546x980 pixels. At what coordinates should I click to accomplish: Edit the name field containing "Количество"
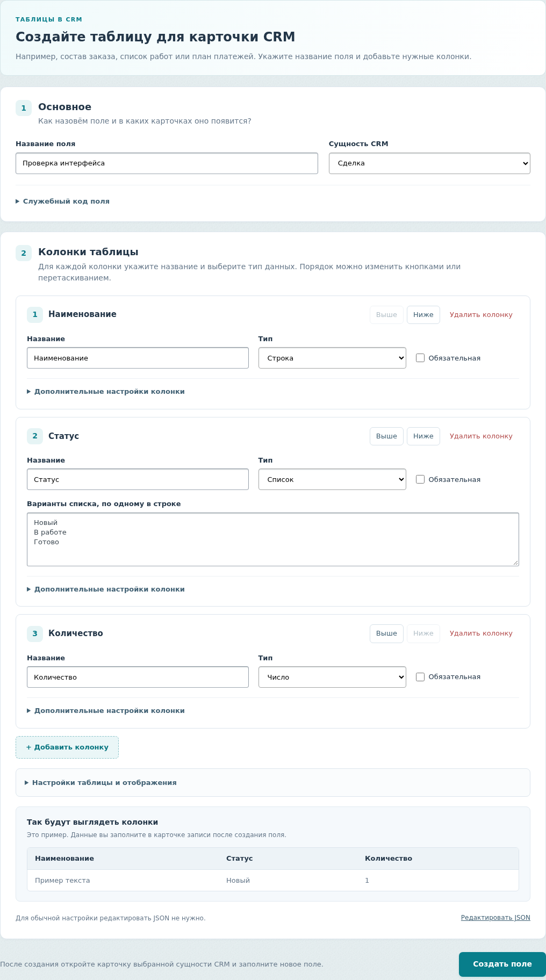[138, 677]
